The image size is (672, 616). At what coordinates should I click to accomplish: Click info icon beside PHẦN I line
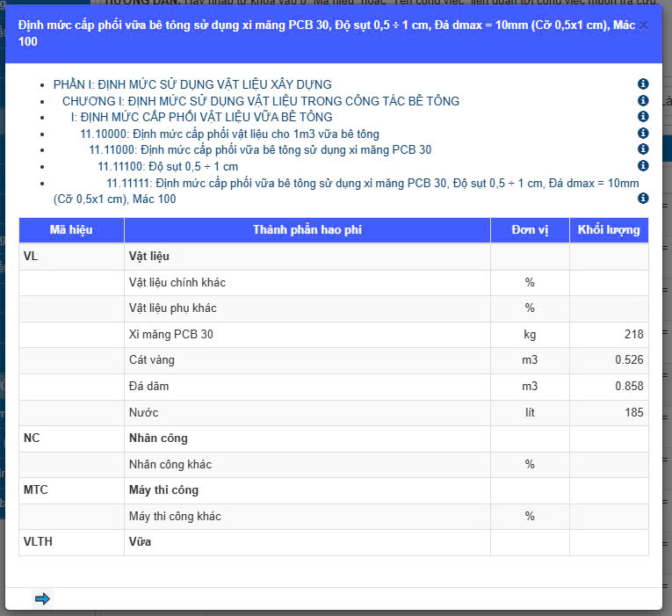pos(643,84)
